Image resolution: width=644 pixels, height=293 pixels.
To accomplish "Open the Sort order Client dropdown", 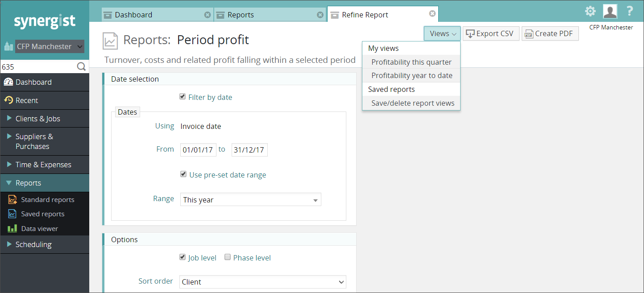I will 263,282.
